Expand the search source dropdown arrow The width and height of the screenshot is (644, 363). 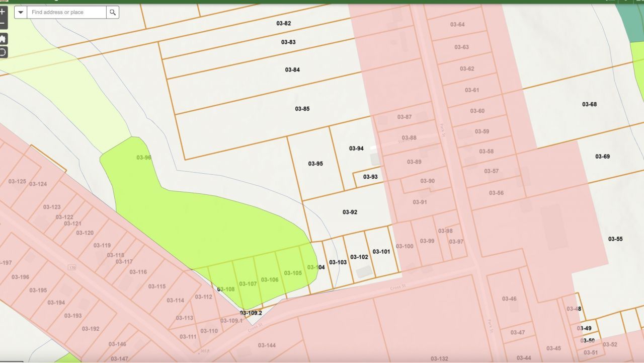pos(21,12)
